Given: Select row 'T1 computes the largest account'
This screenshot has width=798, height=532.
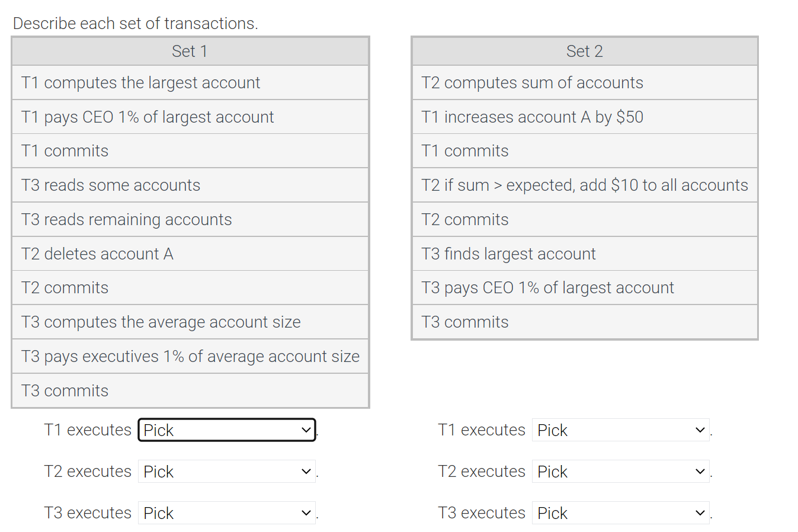Looking at the screenshot, I should pos(190,83).
